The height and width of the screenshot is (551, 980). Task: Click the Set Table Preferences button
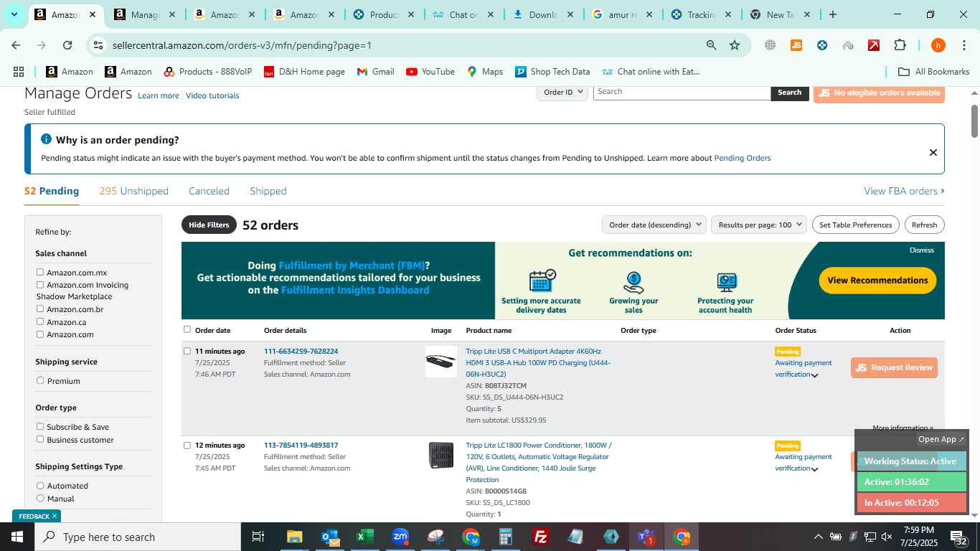coord(855,225)
